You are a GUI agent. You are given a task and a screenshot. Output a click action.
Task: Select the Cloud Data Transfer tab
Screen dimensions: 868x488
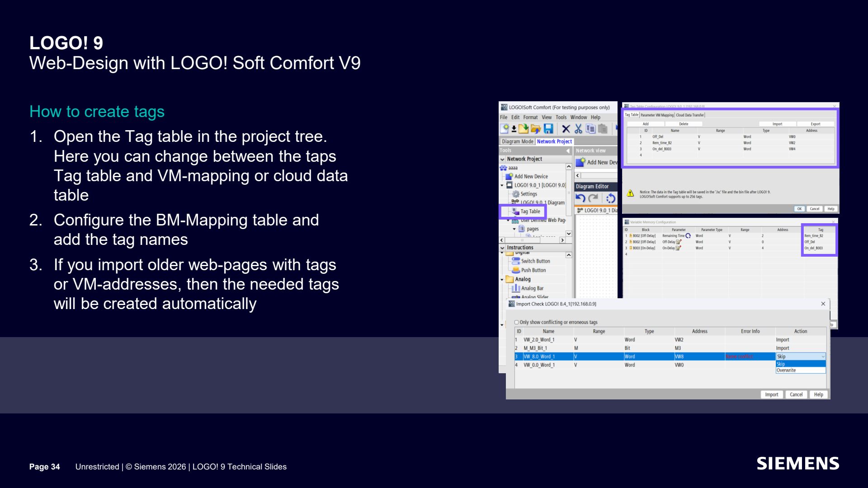[x=690, y=115]
